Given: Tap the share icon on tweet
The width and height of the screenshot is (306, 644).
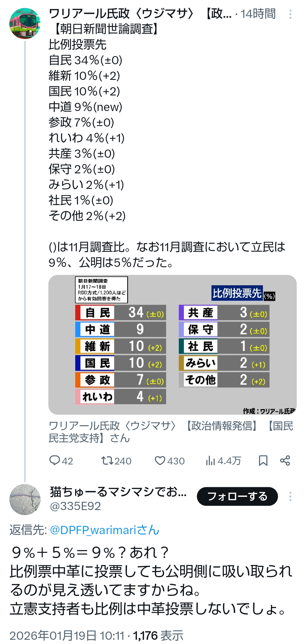Looking at the screenshot, I should [x=285, y=460].
